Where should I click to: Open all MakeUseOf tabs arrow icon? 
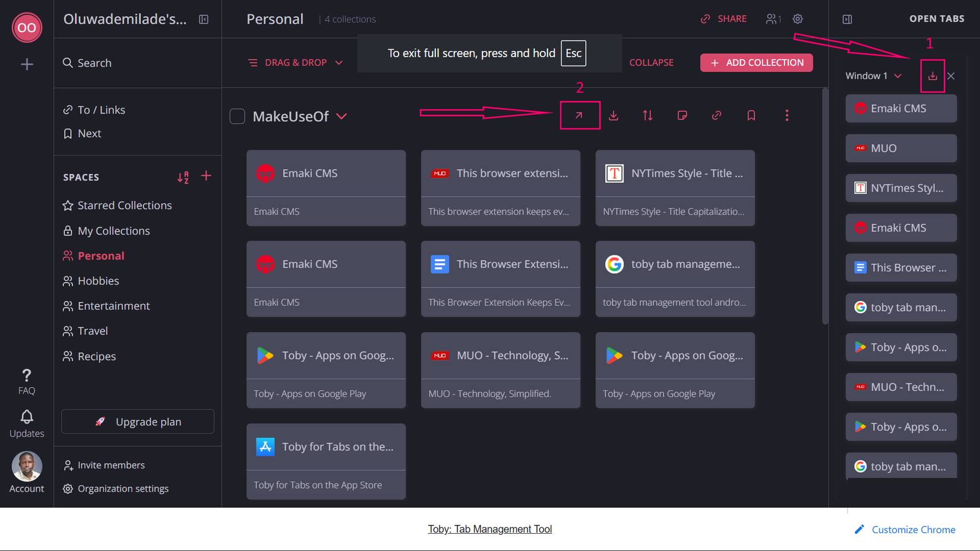pos(579,116)
